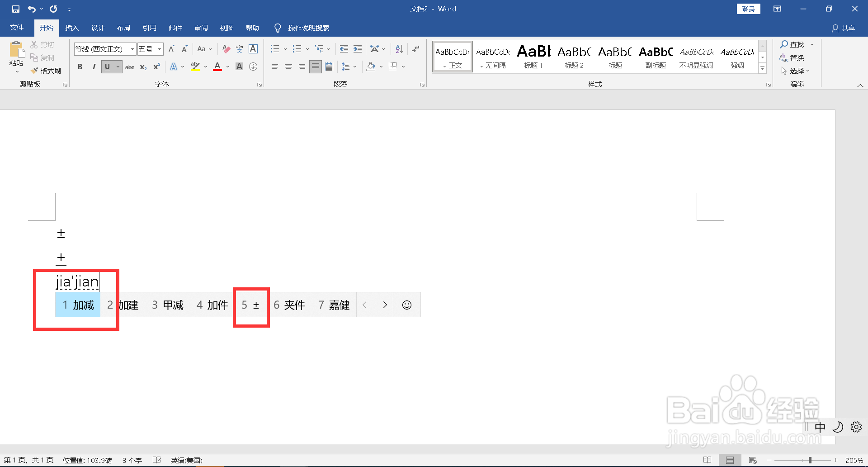Click the search box 操作说明搜索
Image resolution: width=868 pixels, height=467 pixels.
(308, 28)
